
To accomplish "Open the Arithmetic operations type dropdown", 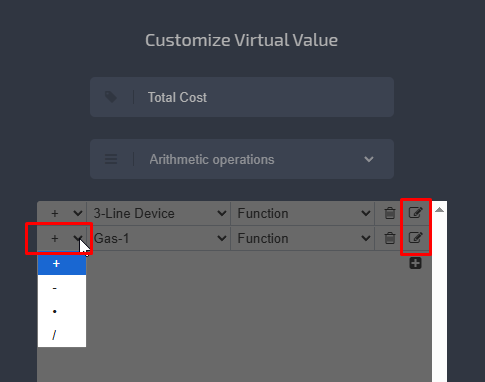I will pos(242,159).
